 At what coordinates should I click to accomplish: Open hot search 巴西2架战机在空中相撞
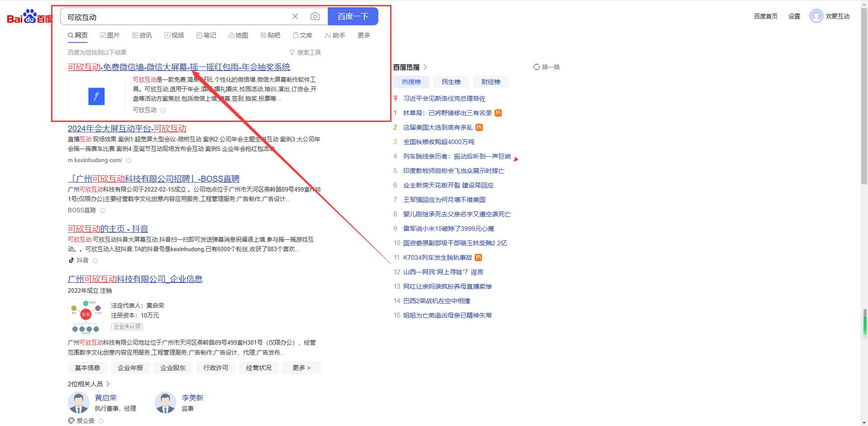pos(437,301)
